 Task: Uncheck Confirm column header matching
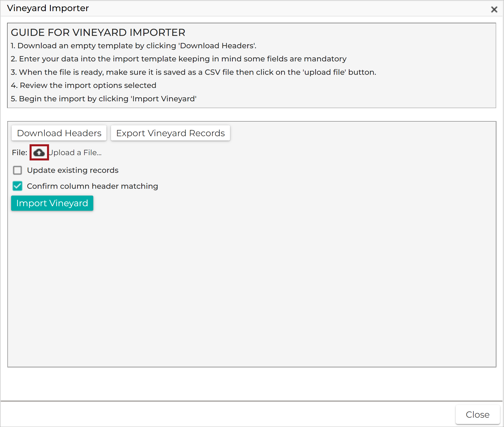(x=17, y=186)
